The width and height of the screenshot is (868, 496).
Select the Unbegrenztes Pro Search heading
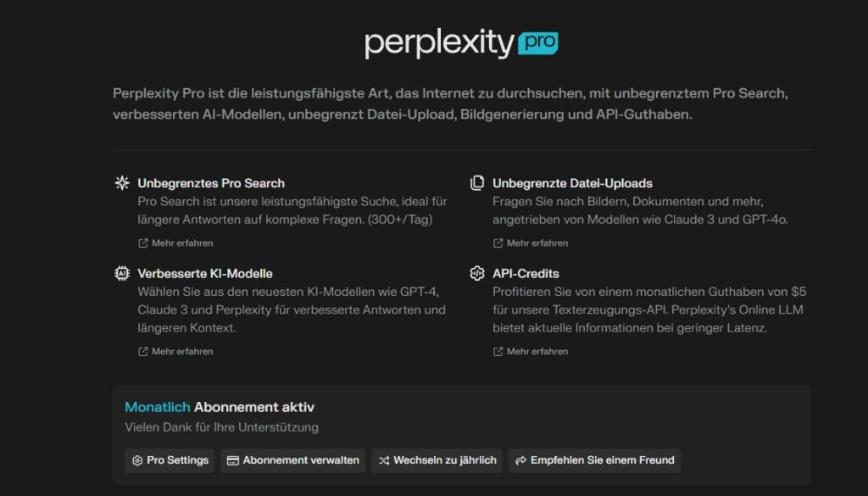[211, 183]
